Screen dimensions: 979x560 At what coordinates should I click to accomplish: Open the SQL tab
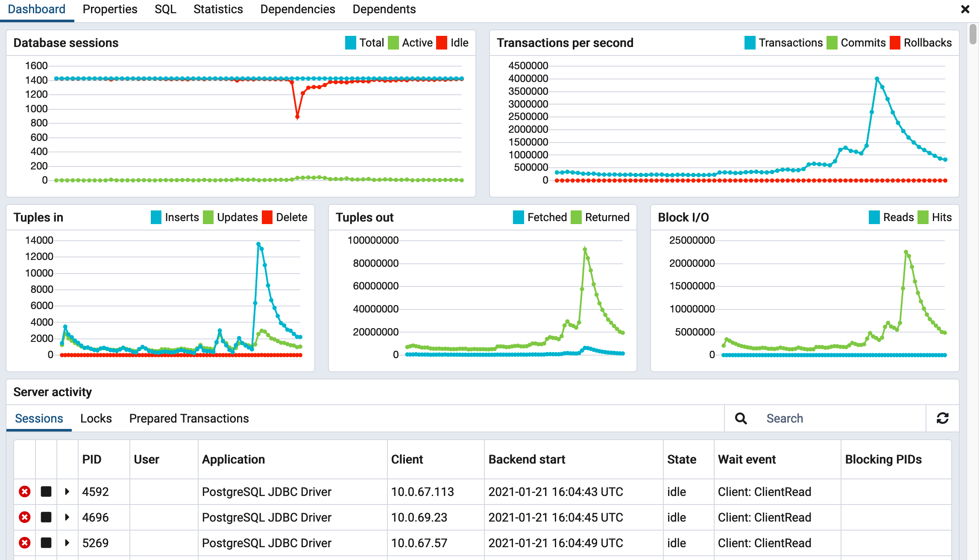tap(165, 9)
